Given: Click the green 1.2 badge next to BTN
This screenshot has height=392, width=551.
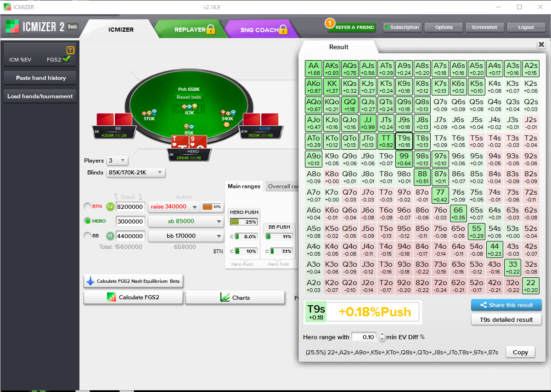Looking at the screenshot, I should tap(110, 206).
